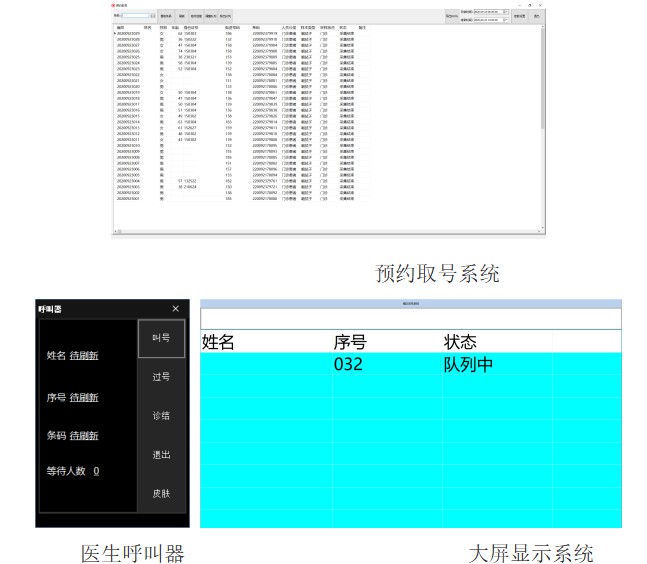Close the 呼叫器 caller window
The height and width of the screenshot is (564, 647).
click(x=176, y=309)
